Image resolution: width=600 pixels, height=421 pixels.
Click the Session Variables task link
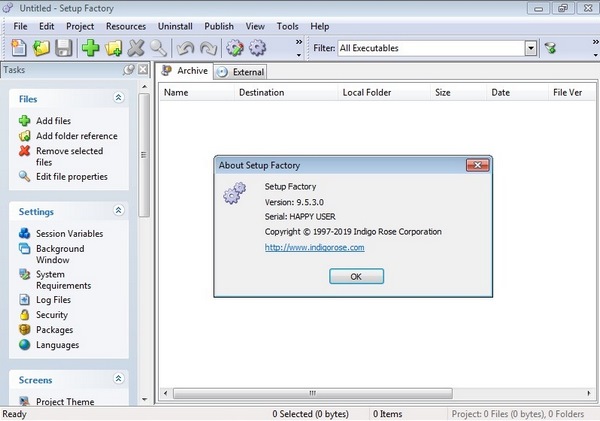[70, 233]
